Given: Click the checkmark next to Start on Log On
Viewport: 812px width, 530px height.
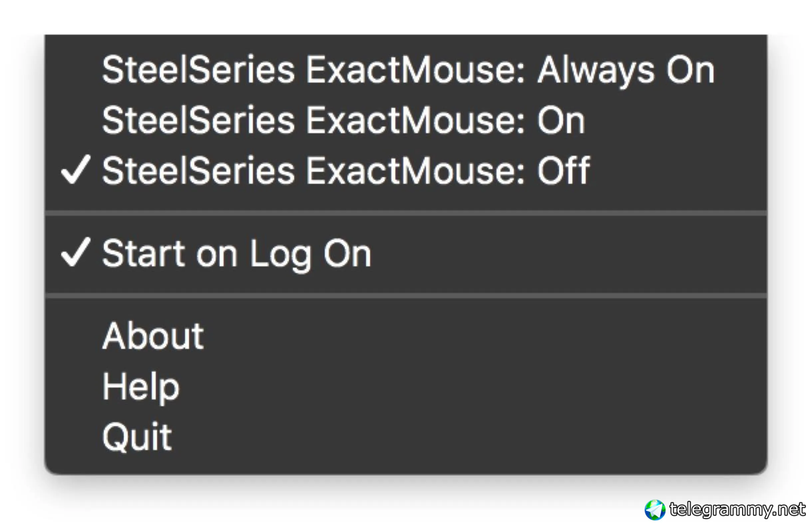Looking at the screenshot, I should pyautogui.click(x=76, y=252).
